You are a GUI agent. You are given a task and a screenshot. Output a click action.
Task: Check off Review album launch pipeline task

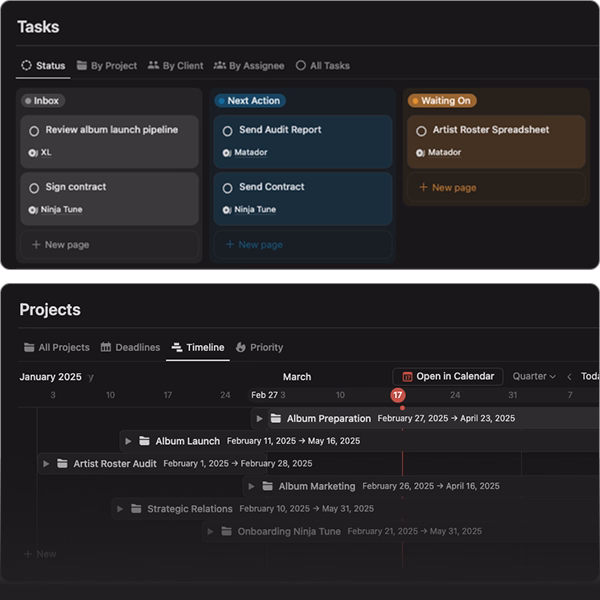tap(34, 131)
